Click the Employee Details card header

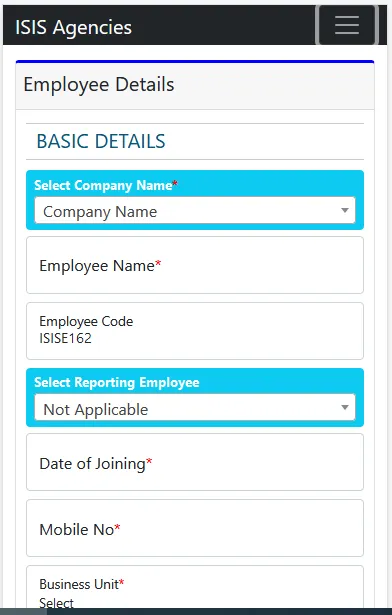point(195,85)
